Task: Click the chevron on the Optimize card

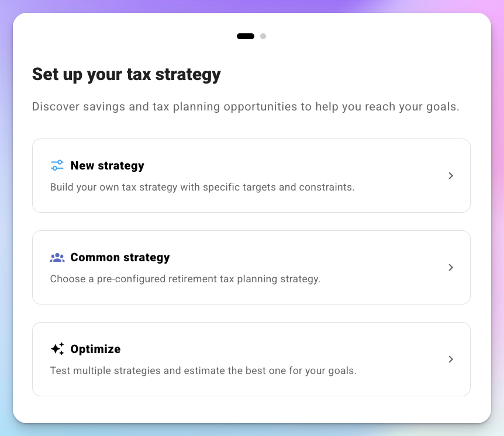Action: pos(451,359)
